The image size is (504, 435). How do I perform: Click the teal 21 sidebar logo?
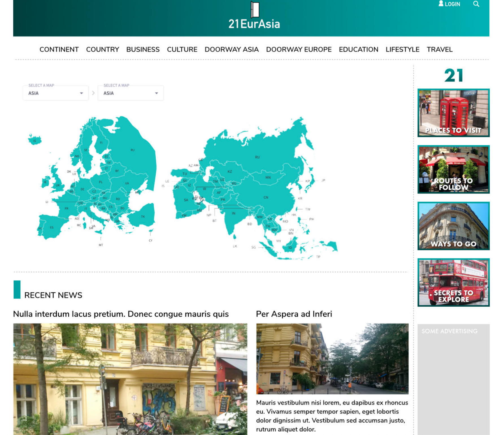(x=453, y=75)
